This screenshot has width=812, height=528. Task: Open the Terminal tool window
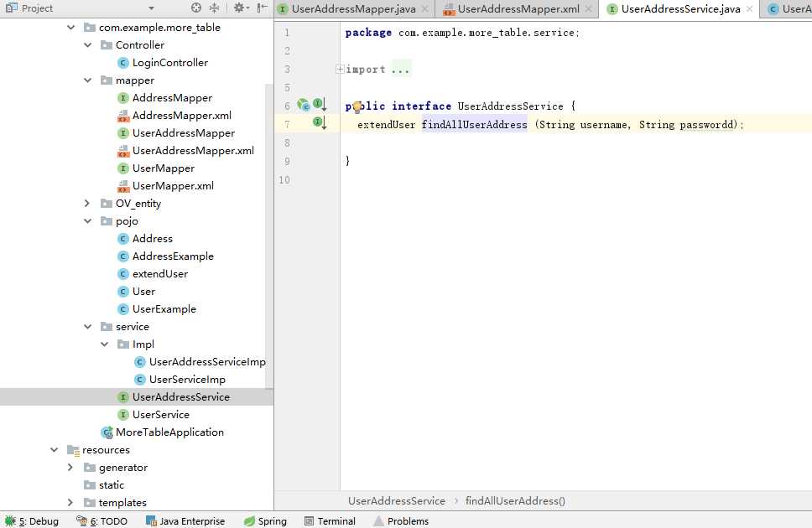(x=330, y=520)
